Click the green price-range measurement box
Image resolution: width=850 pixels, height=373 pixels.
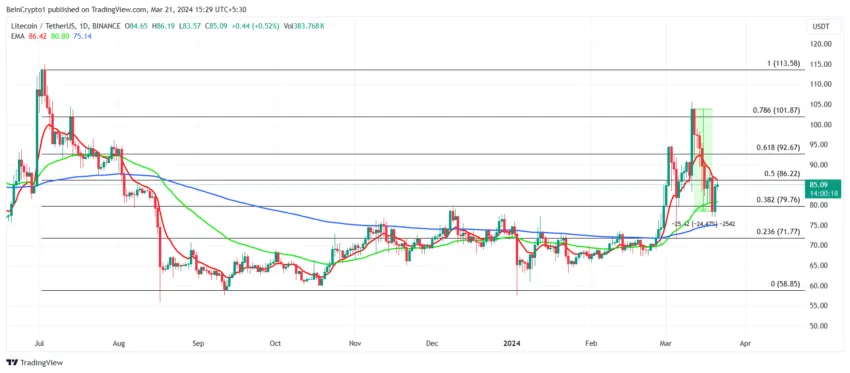[703, 160]
